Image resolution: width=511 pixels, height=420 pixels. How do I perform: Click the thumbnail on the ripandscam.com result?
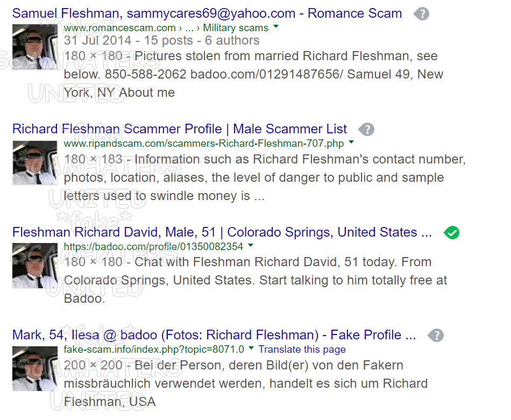click(x=35, y=163)
